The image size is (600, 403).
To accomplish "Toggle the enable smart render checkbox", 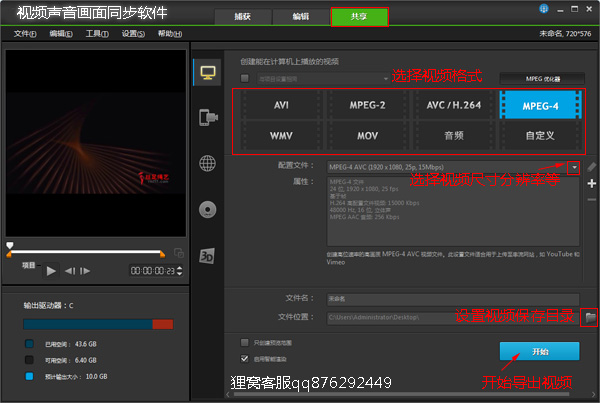I will [x=245, y=359].
